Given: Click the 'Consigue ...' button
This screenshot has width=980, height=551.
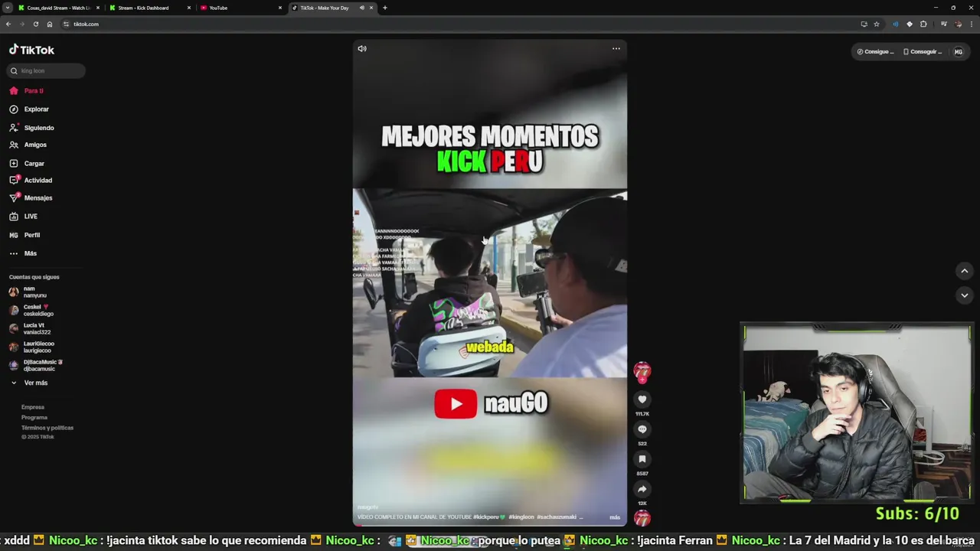Looking at the screenshot, I should point(875,51).
